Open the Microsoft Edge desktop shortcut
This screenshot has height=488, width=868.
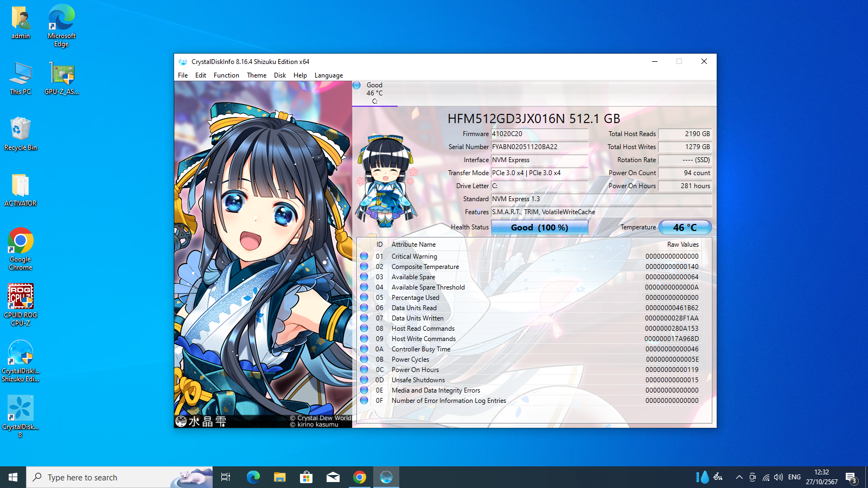(x=61, y=25)
